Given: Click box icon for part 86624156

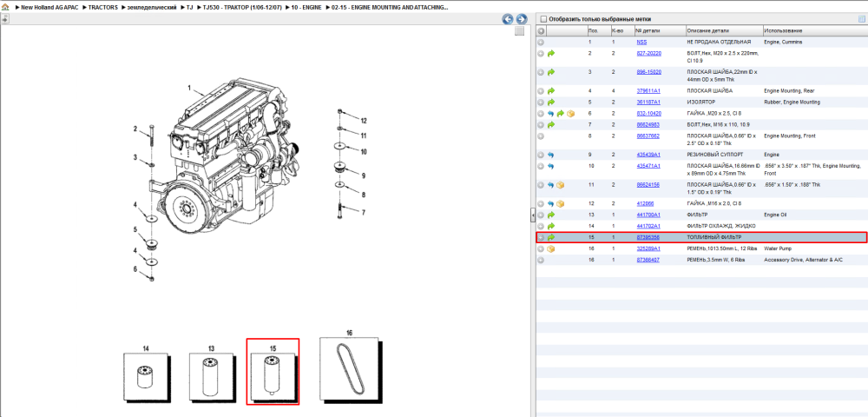Looking at the screenshot, I should tap(560, 184).
